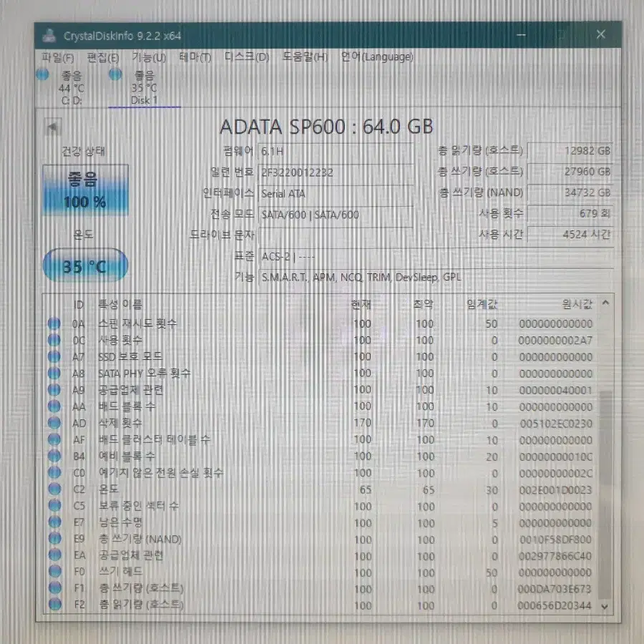This screenshot has height=644, width=644.
Task: Click the 임계값 column header
Action: [x=482, y=304]
